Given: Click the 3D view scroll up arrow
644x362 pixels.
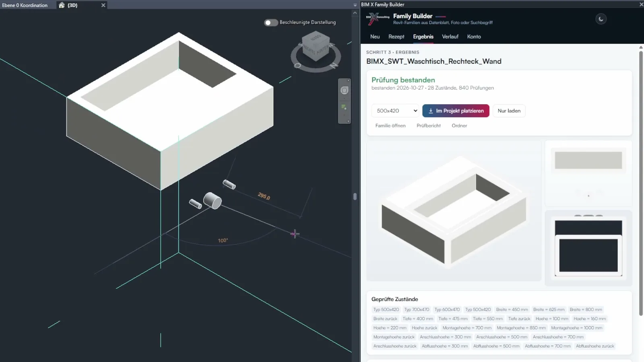Looking at the screenshot, I should point(355,13).
